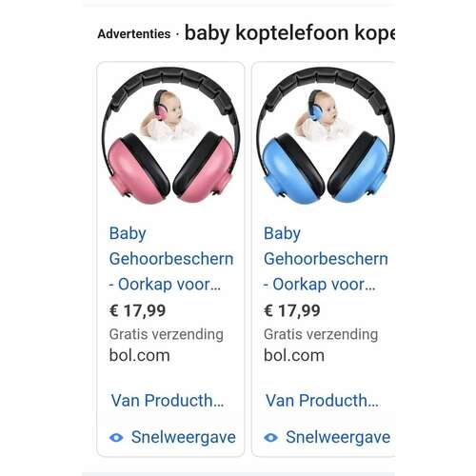Click the € 17,99 price on the second card
The width and height of the screenshot is (476, 476).
pos(292,310)
